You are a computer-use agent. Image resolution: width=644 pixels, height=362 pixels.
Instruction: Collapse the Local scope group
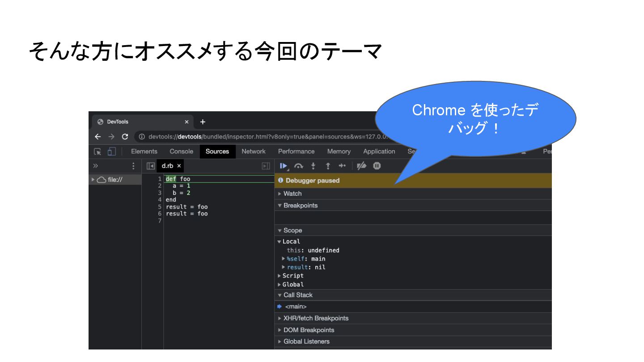tap(280, 242)
